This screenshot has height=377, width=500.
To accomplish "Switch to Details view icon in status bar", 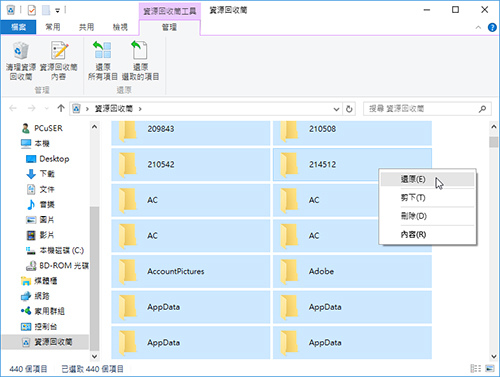I will [475, 368].
